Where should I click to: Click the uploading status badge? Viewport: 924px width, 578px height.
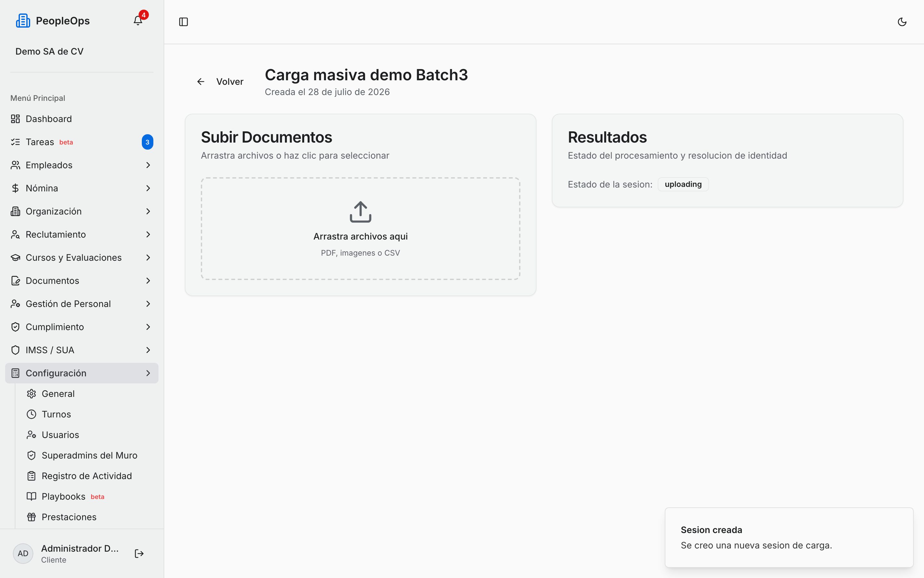pos(683,184)
